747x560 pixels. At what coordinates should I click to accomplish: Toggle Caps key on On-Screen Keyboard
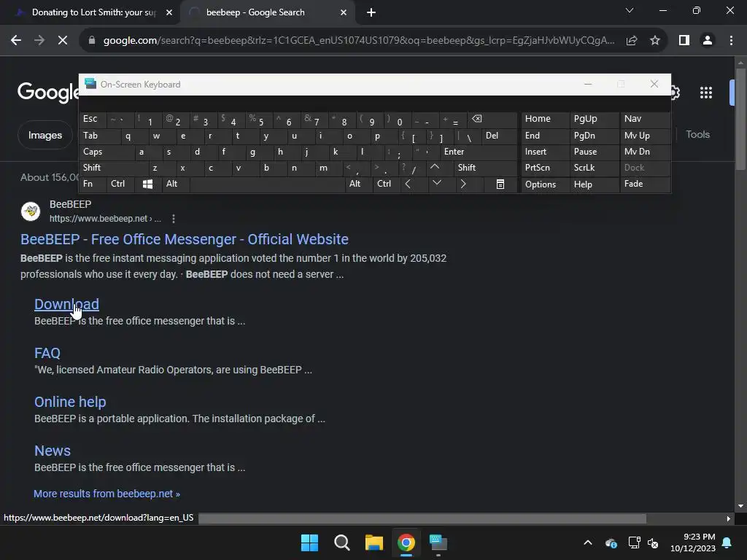pos(107,152)
